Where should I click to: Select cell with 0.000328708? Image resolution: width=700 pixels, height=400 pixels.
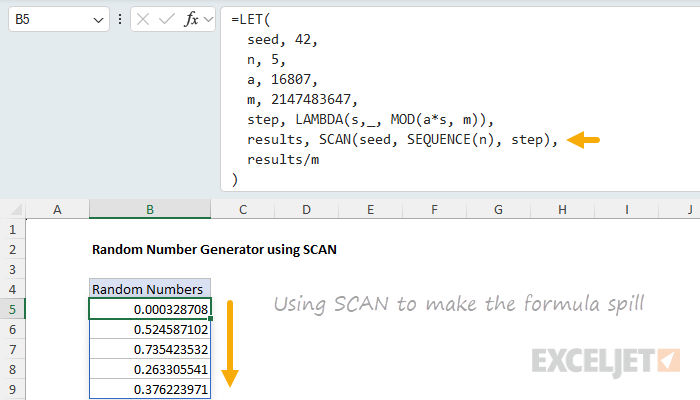(x=150, y=309)
